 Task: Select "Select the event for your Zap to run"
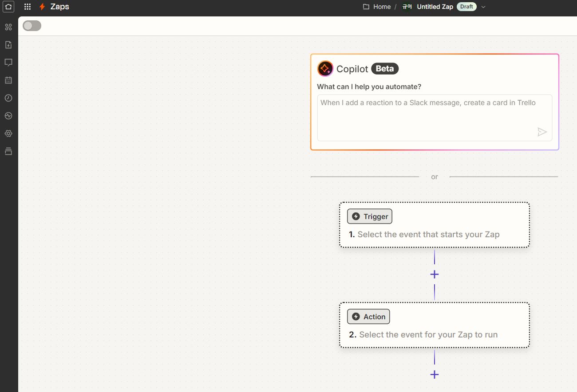click(428, 335)
